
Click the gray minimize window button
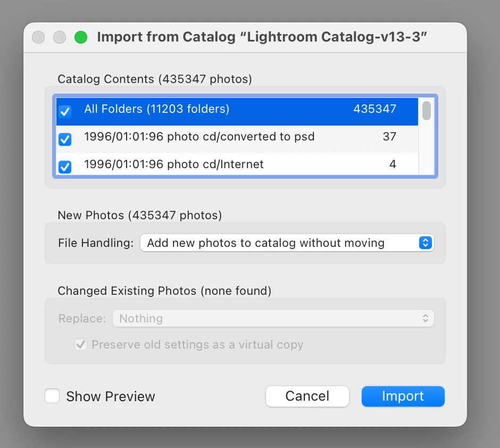tap(60, 37)
